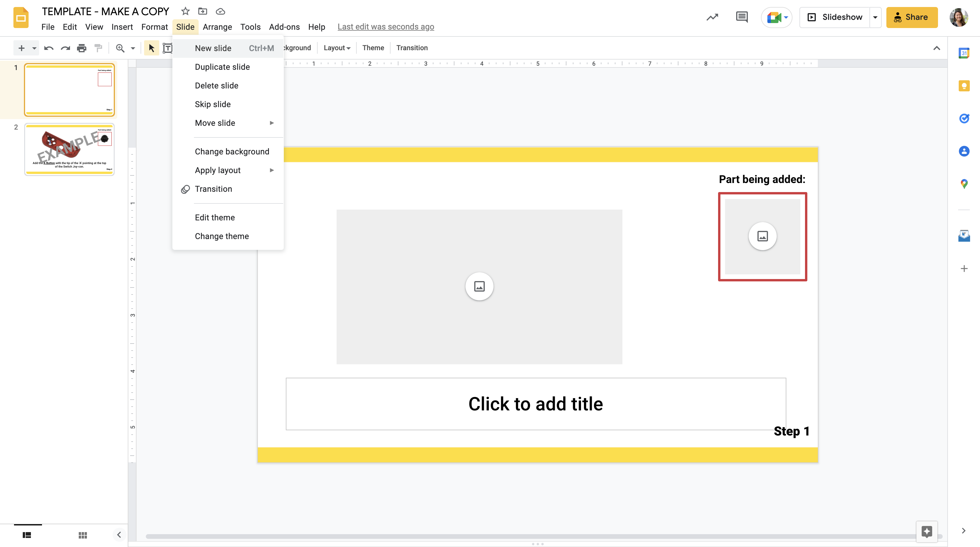The image size is (980, 547).
Task: Switch to filmstrip view
Action: (x=27, y=535)
